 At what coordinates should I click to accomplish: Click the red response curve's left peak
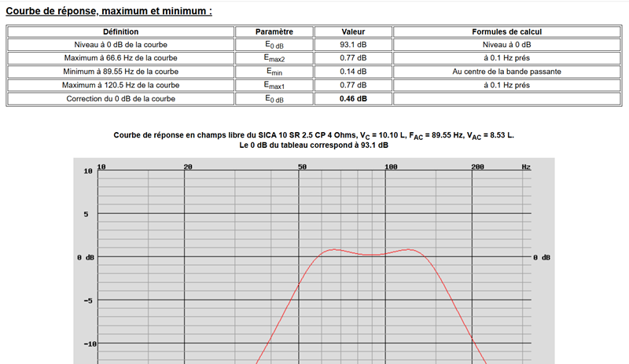pos(333,250)
